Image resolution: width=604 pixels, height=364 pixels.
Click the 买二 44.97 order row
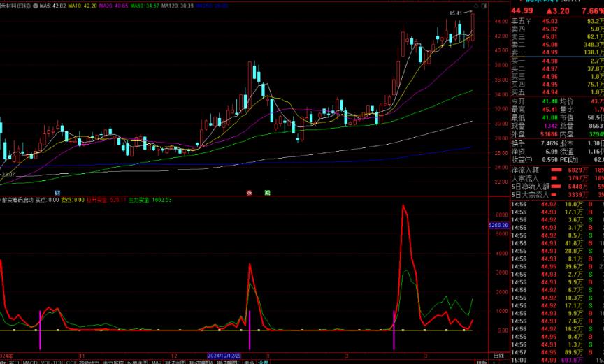point(557,69)
